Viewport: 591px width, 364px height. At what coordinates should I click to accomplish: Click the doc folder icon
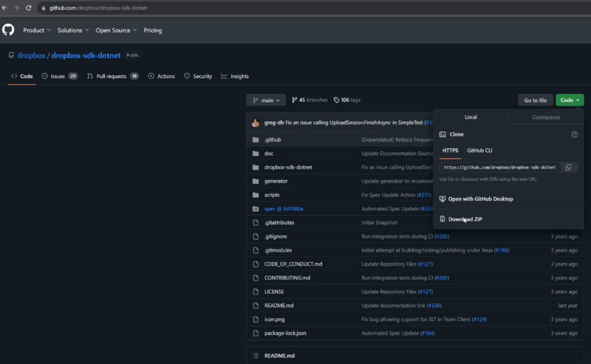point(256,153)
